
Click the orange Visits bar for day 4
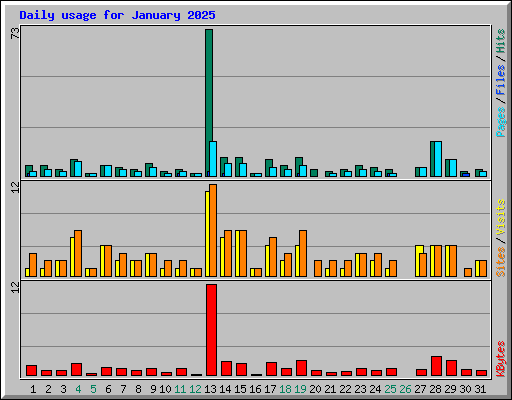click(78, 253)
